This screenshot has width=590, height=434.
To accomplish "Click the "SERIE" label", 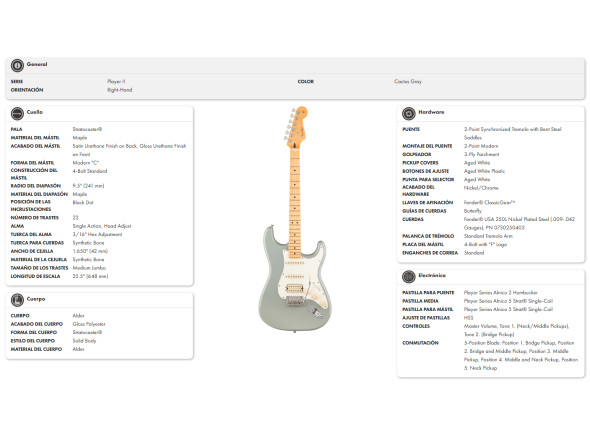I will pyautogui.click(x=17, y=81).
